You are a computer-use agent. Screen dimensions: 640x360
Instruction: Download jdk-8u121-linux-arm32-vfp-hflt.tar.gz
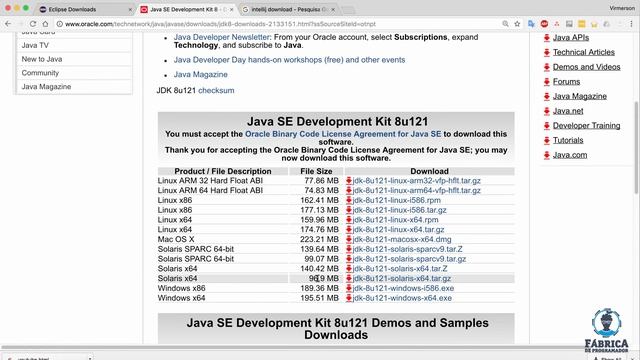pos(416,180)
